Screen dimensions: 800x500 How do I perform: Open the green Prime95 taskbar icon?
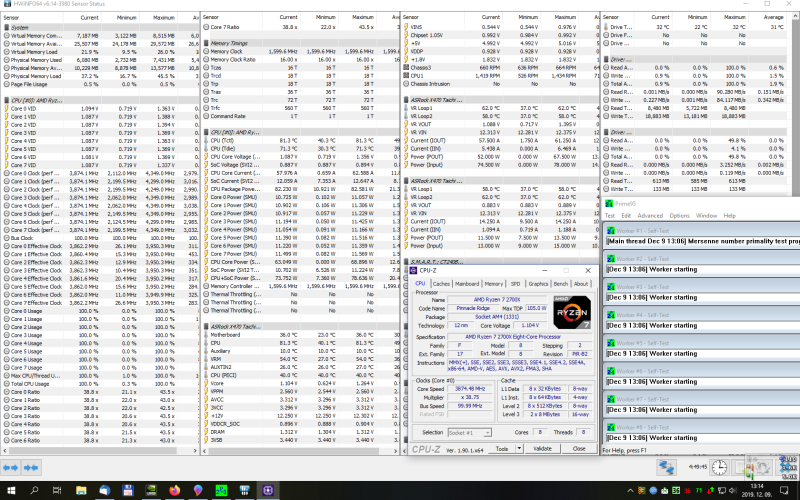221,490
